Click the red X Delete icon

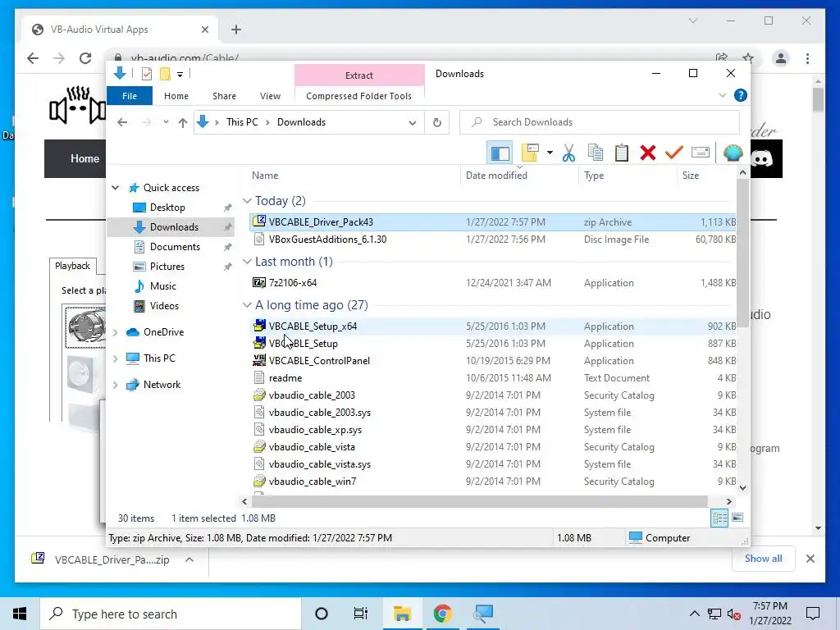click(x=648, y=153)
